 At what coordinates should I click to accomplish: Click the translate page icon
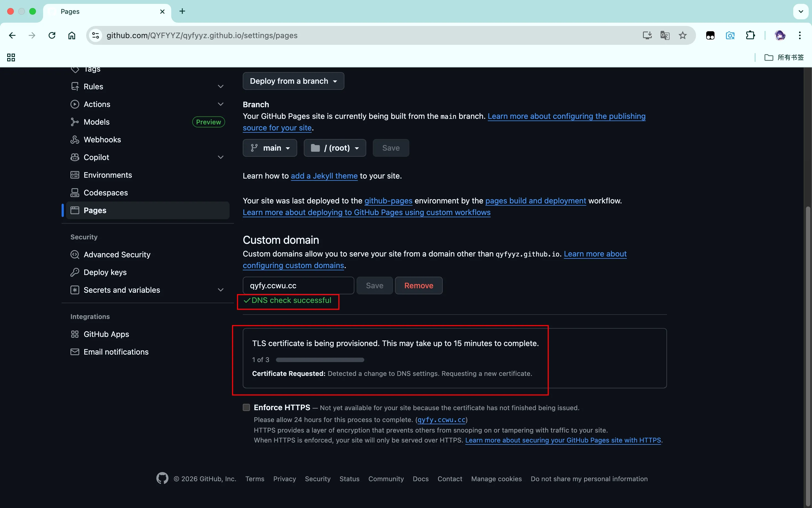coord(665,35)
